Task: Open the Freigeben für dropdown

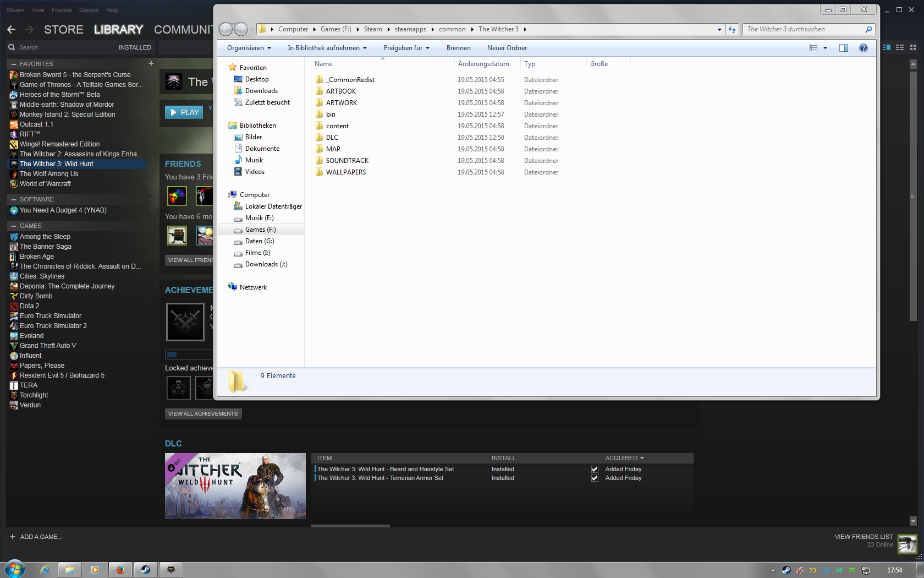Action: [x=406, y=48]
